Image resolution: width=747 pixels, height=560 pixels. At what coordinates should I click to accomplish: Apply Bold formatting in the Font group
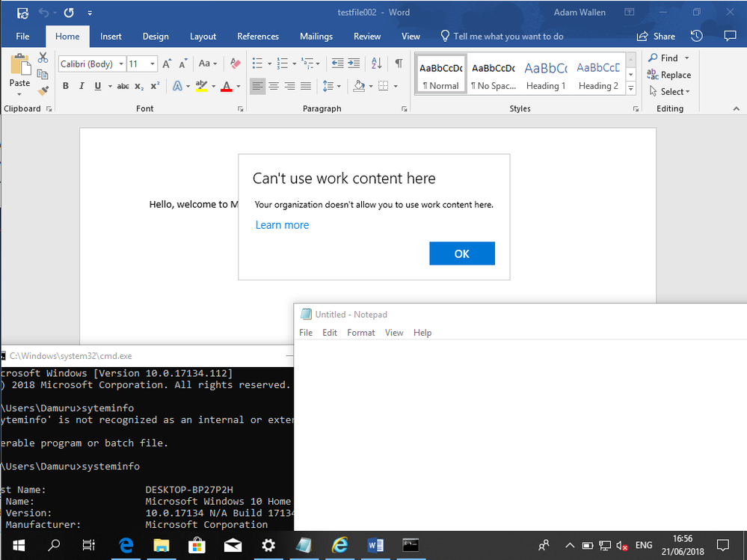pos(66,86)
